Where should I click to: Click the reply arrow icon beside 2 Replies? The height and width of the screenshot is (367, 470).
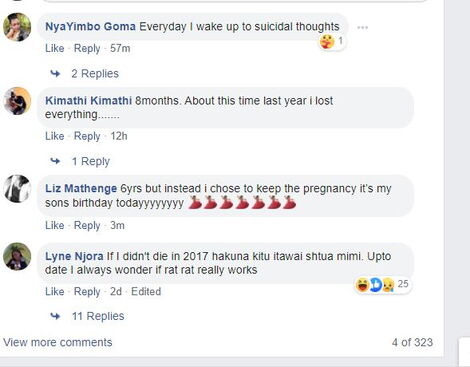(x=55, y=73)
